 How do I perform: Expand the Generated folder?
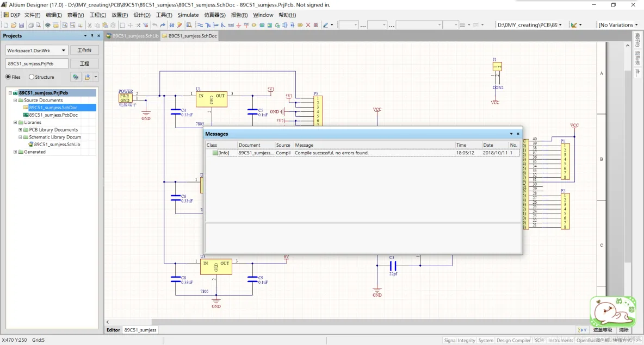(15, 152)
